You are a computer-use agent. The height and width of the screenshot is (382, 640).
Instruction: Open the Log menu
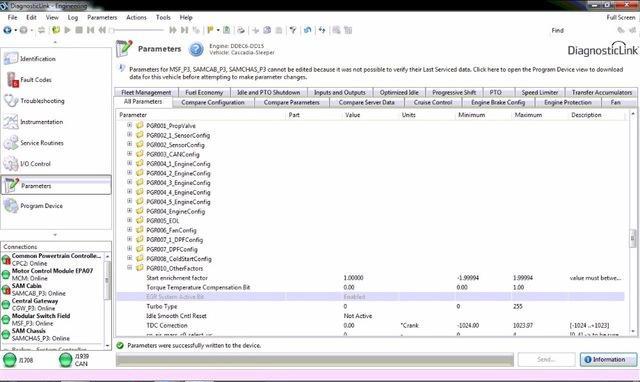73,17
